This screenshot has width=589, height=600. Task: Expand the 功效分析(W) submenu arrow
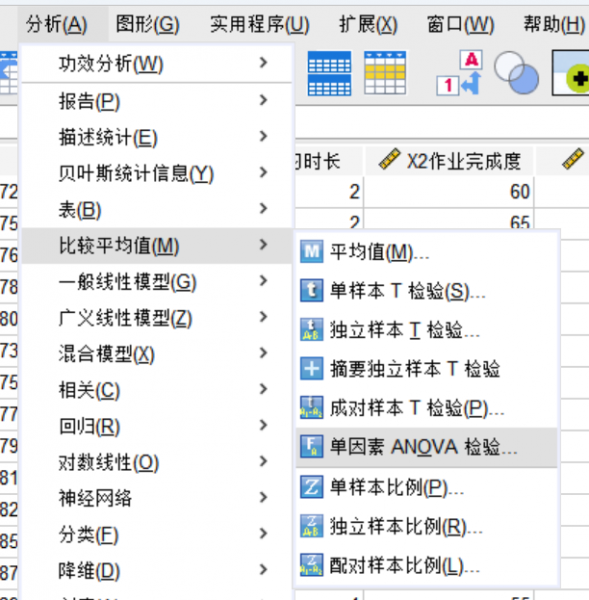263,62
